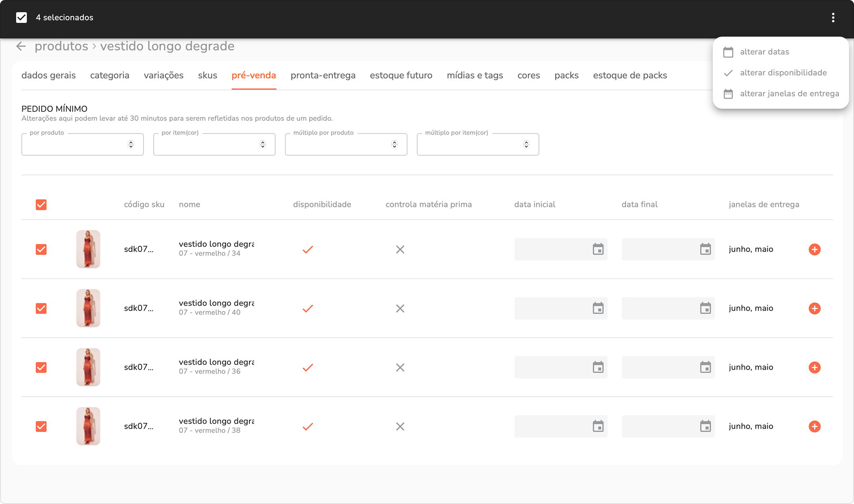Select alterar janelas de entrega option
Image resolution: width=854 pixels, height=504 pixels.
[x=789, y=93]
